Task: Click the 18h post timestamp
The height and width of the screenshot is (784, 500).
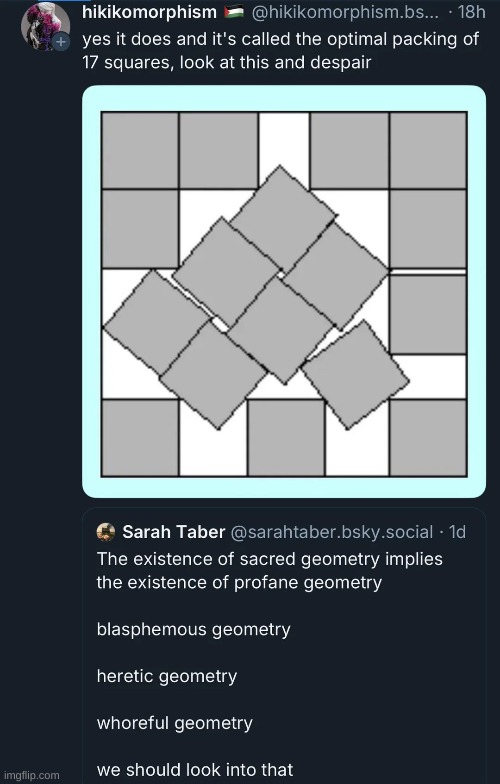Action: 472,12
